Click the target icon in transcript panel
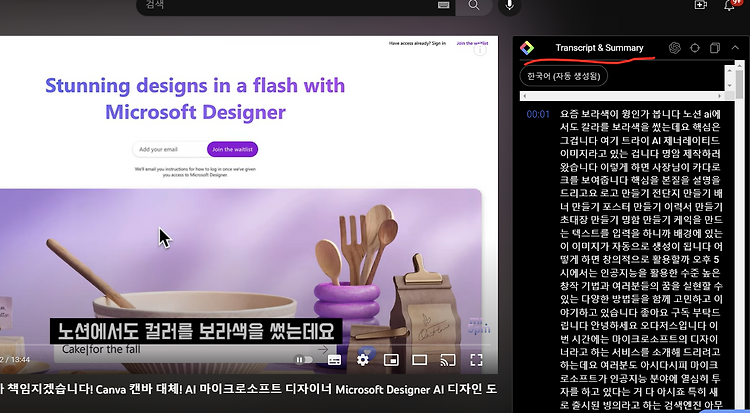 695,48
